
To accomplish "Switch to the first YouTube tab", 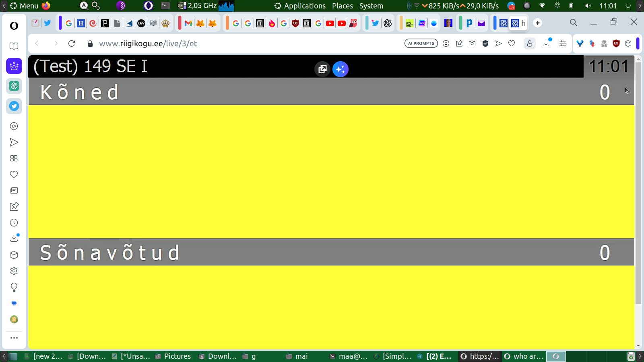I will 330,23.
